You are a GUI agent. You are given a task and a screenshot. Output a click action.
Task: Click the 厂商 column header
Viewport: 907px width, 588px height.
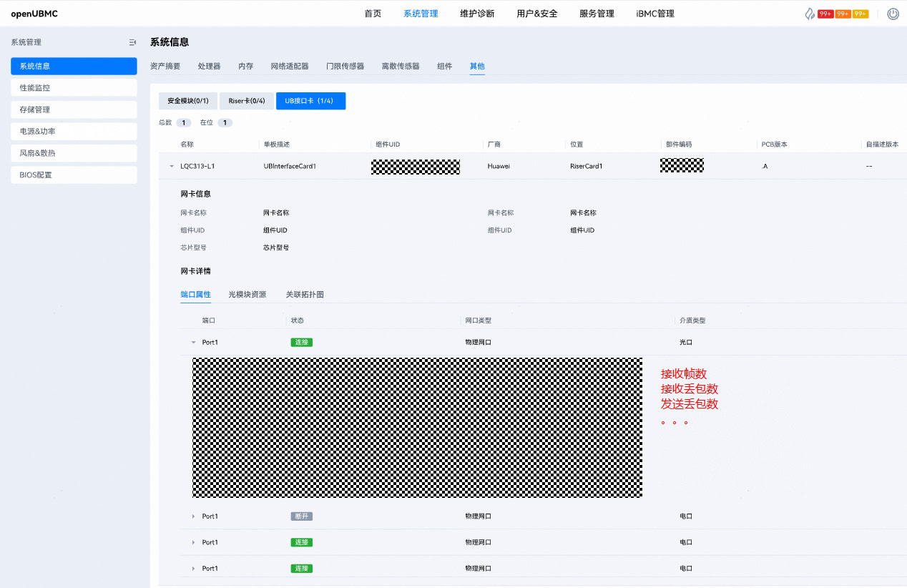494,144
